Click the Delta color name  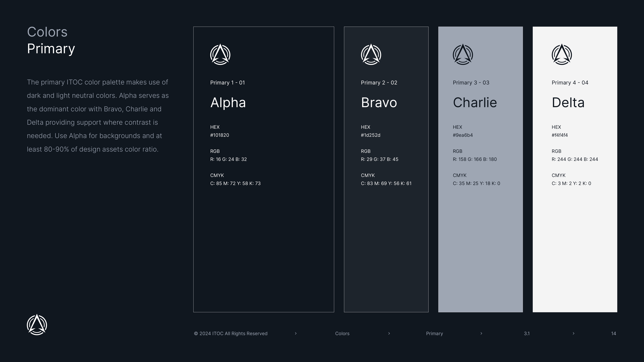(568, 103)
